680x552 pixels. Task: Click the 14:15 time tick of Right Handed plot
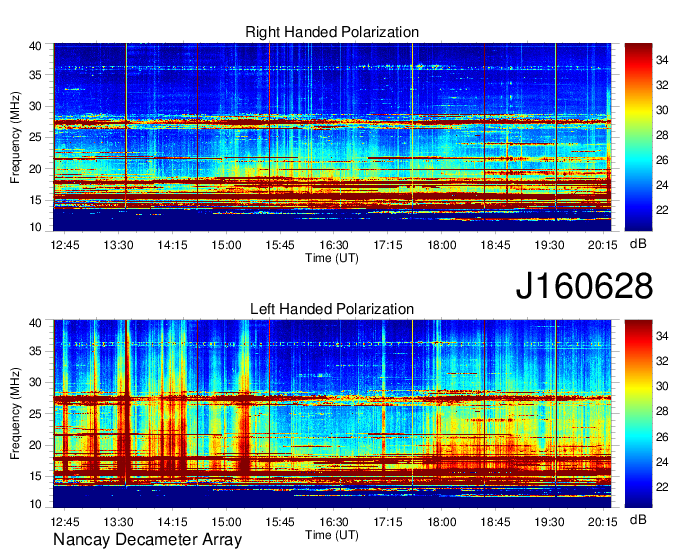coord(172,245)
